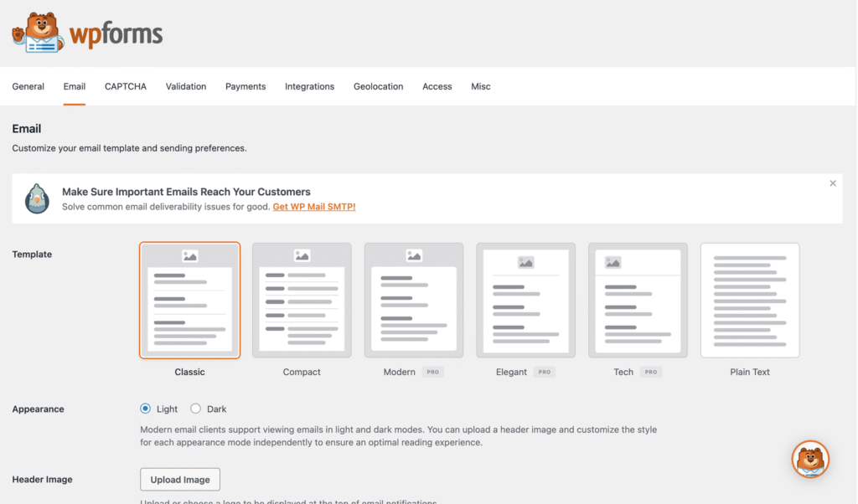This screenshot has width=858, height=504.
Task: Click the WP Mail SMTP pigeon icon
Action: 37,198
